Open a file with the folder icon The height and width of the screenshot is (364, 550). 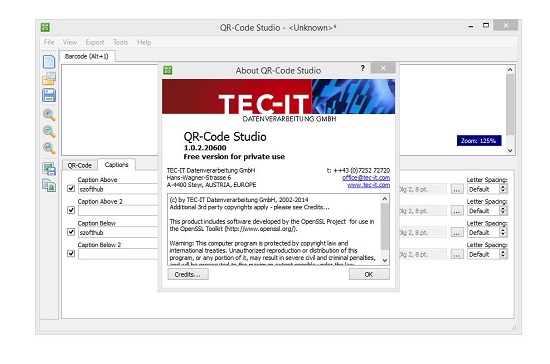[x=49, y=79]
